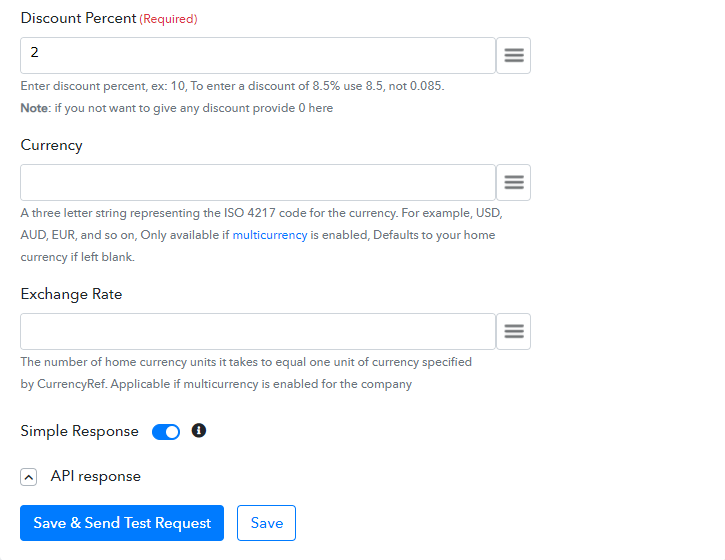Click the Exchange Rate field label
This screenshot has height=560, width=725.
point(71,294)
